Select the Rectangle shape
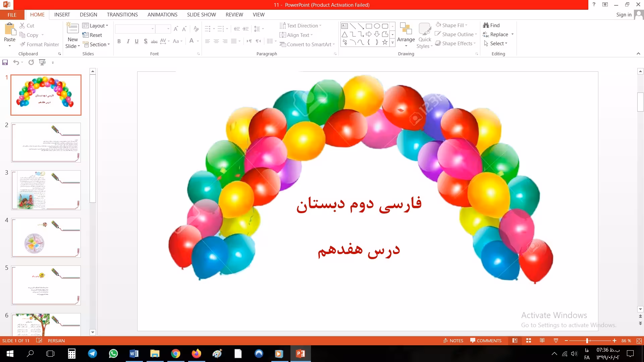644x362 pixels. 369,26
